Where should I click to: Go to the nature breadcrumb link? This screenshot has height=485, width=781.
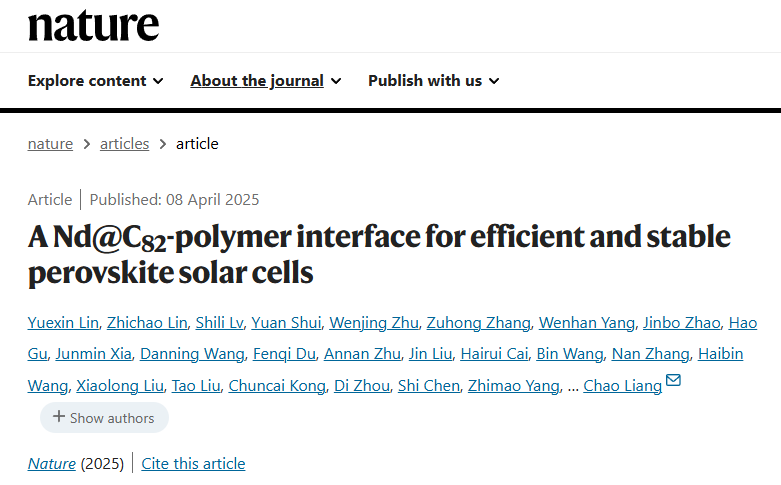(x=50, y=144)
